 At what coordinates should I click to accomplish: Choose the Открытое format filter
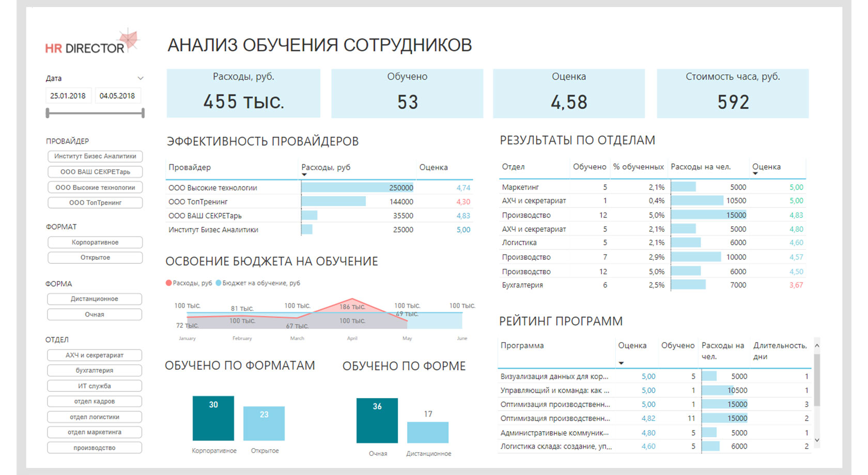[x=95, y=257]
